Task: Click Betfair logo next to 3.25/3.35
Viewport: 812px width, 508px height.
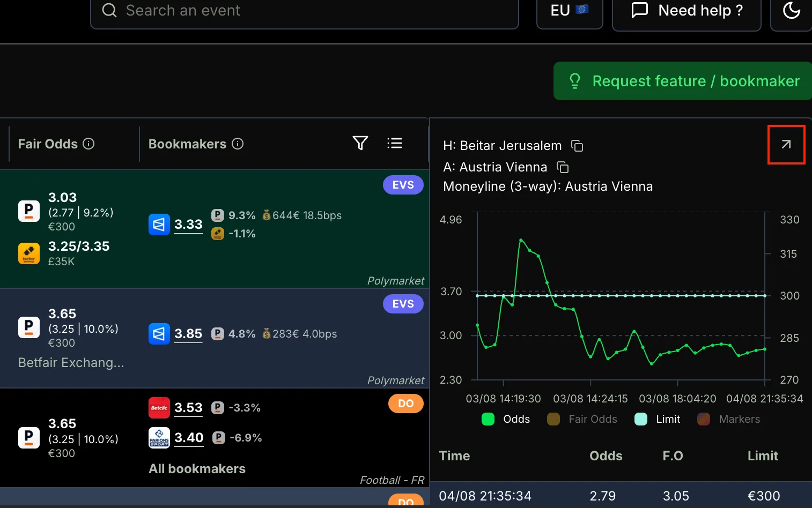Action: pyautogui.click(x=29, y=253)
